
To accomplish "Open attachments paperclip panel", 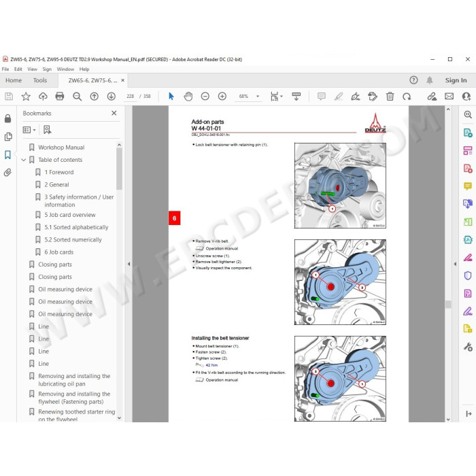I will pos(8,173).
